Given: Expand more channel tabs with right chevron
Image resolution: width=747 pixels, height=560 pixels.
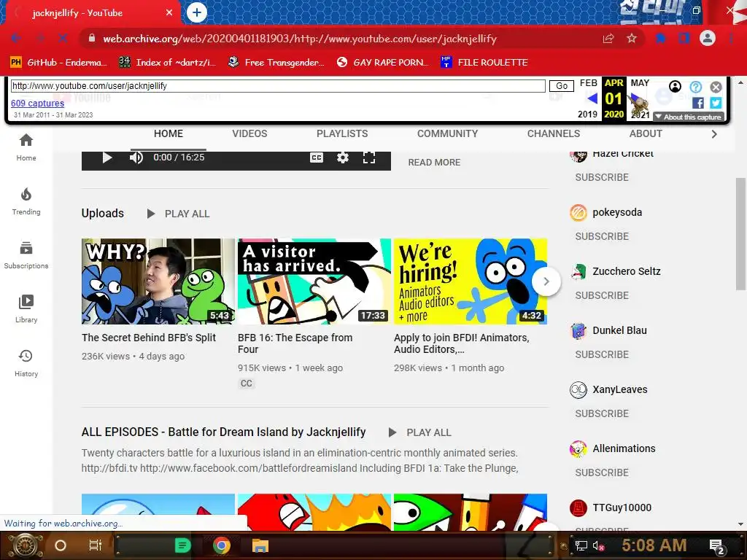Looking at the screenshot, I should [713, 134].
